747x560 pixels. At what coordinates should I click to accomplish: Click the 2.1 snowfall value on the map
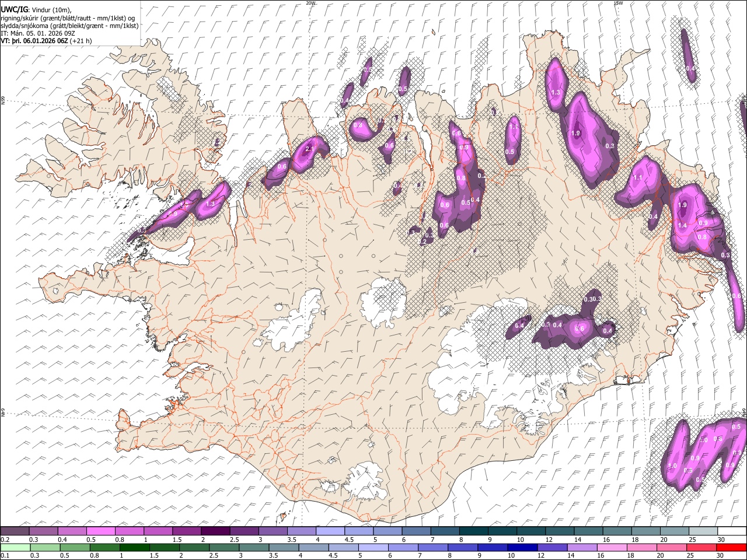tap(310, 149)
